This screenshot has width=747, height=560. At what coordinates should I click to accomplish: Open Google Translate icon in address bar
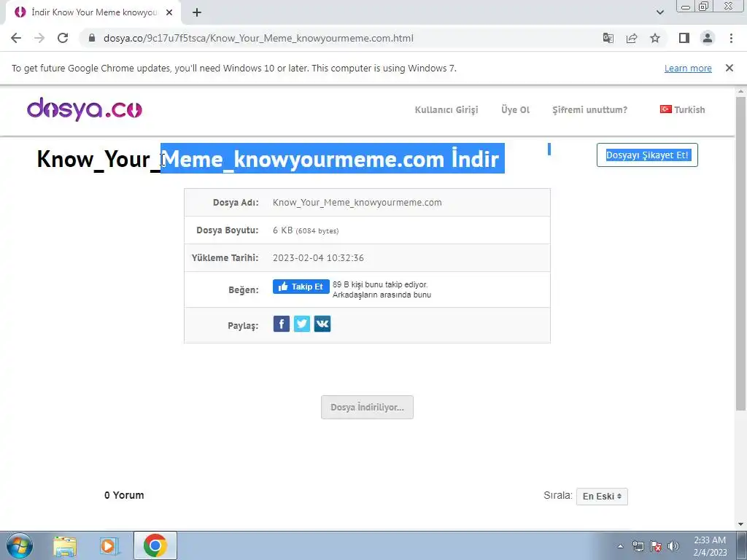[608, 38]
